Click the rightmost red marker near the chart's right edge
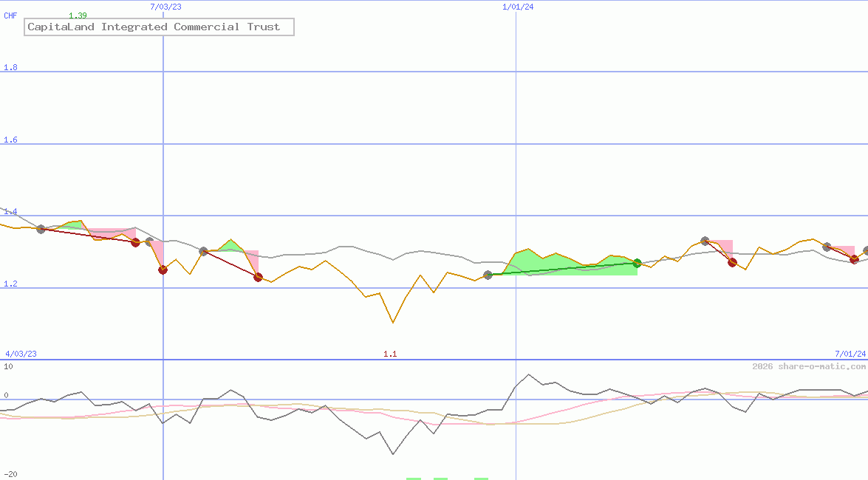This screenshot has width=868, height=480. 855,259
